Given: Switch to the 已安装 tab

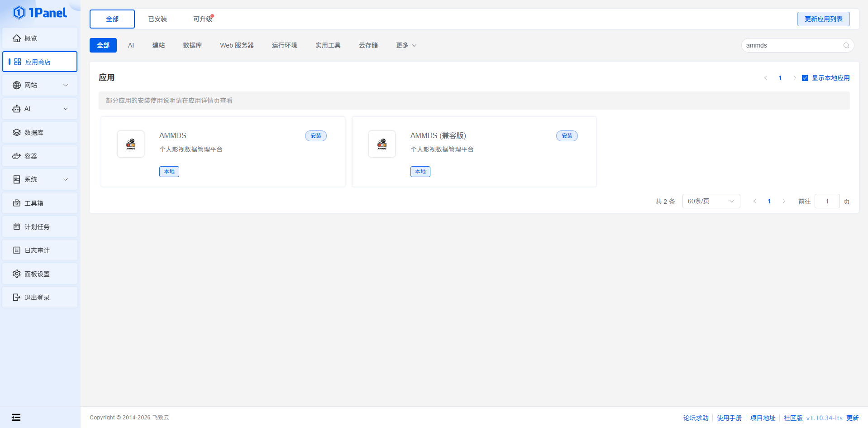Looking at the screenshot, I should coord(157,19).
